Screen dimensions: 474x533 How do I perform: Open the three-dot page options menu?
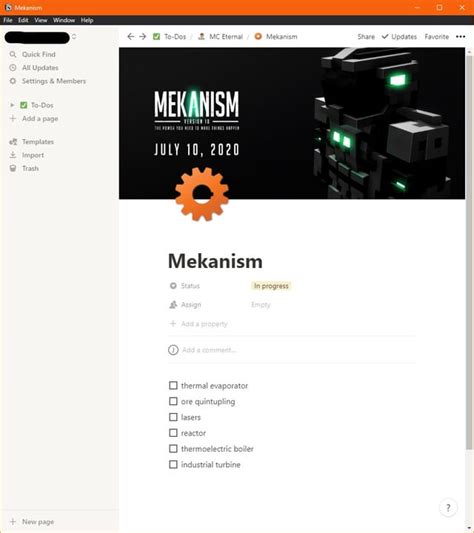[x=460, y=36]
